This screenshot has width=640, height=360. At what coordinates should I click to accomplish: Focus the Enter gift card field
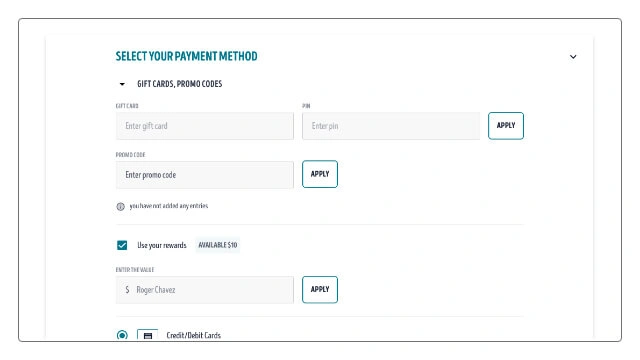point(204,126)
